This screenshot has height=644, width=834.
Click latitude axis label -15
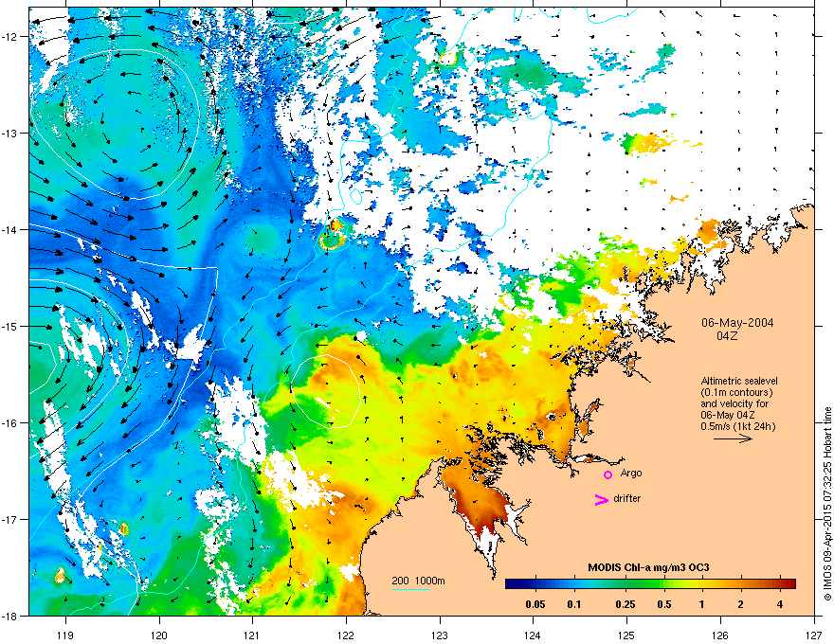click(x=10, y=326)
